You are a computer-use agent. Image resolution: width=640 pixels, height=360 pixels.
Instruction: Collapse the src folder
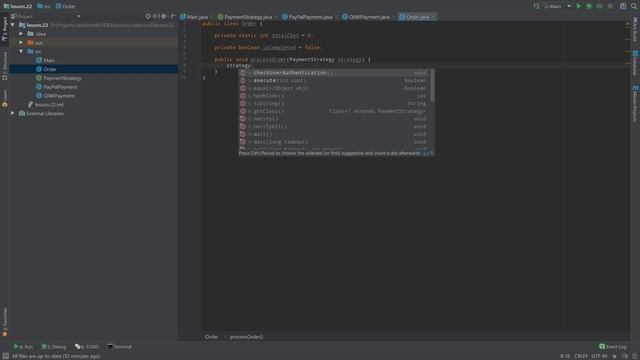click(x=21, y=51)
